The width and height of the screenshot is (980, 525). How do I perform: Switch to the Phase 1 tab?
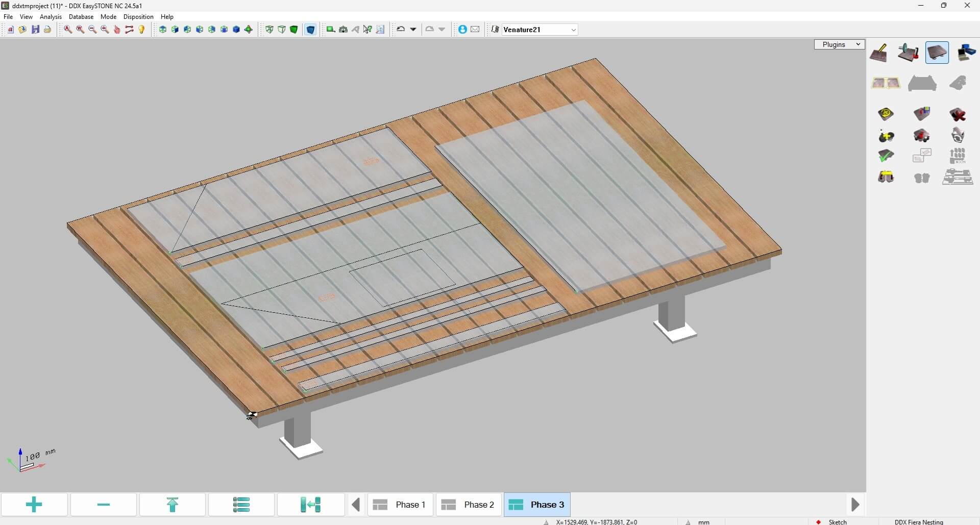pyautogui.click(x=400, y=505)
